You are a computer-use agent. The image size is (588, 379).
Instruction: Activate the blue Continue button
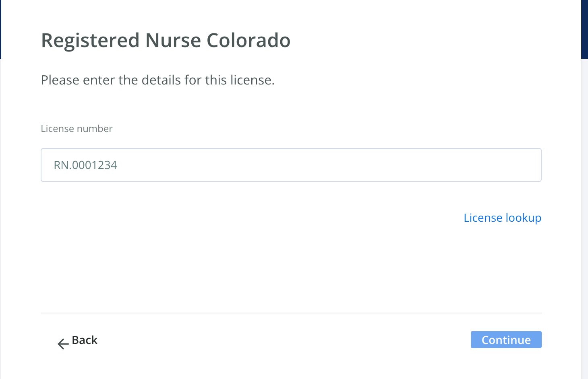tap(506, 340)
